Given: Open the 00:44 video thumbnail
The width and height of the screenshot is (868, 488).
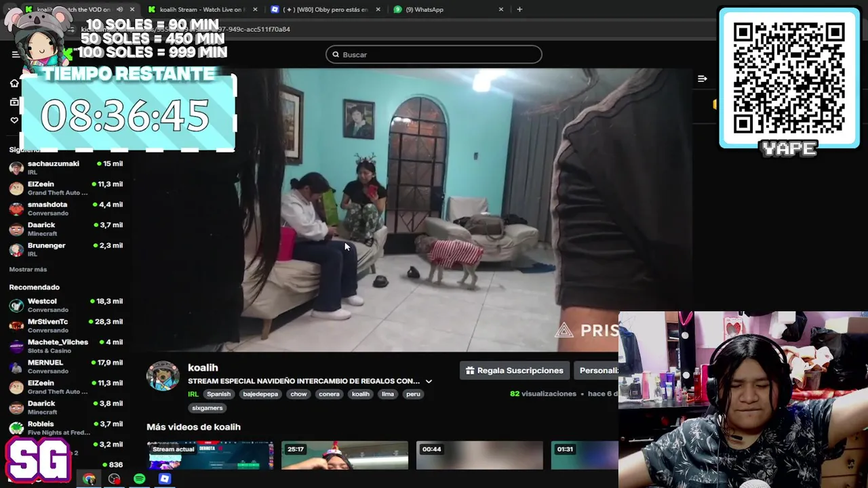Looking at the screenshot, I should click(479, 455).
